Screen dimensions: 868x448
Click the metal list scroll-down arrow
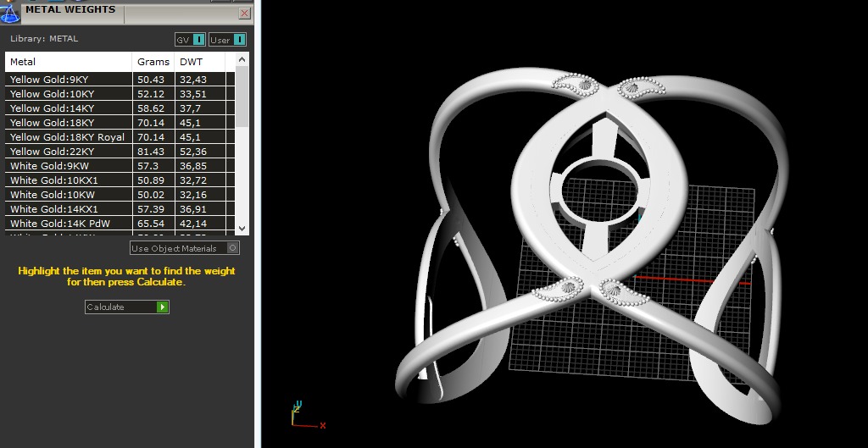click(242, 228)
